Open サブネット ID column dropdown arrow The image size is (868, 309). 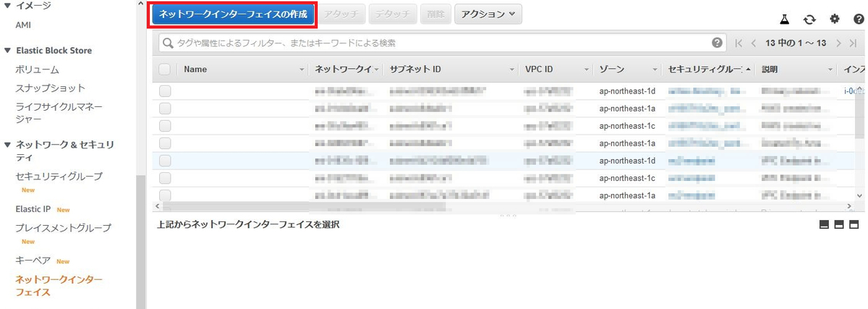pyautogui.click(x=511, y=70)
